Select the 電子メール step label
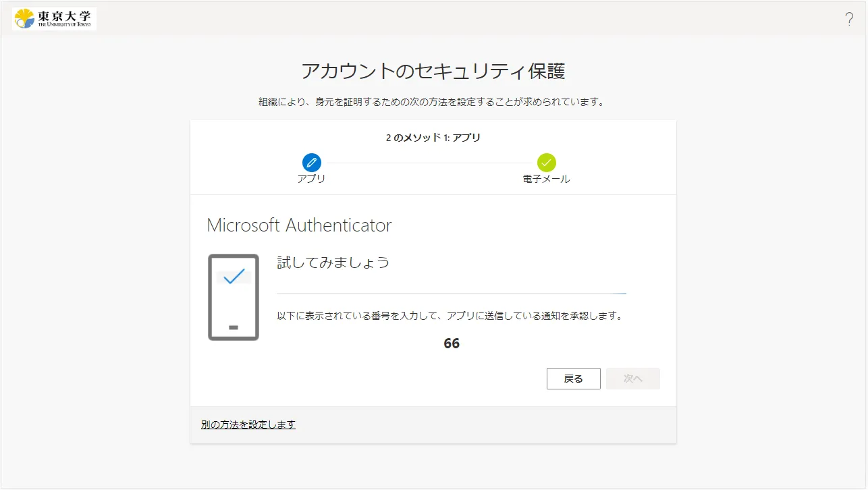This screenshot has width=868, height=490. [546, 180]
